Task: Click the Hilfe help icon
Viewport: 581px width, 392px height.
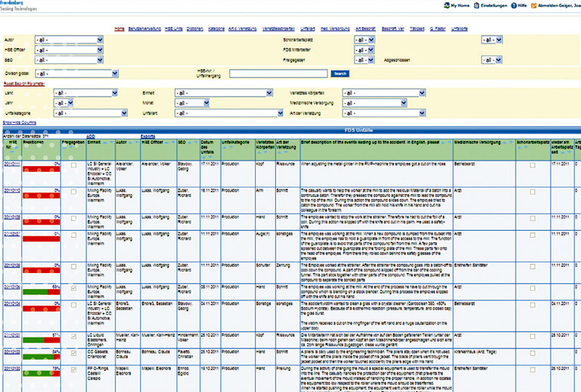Action: tap(513, 5)
